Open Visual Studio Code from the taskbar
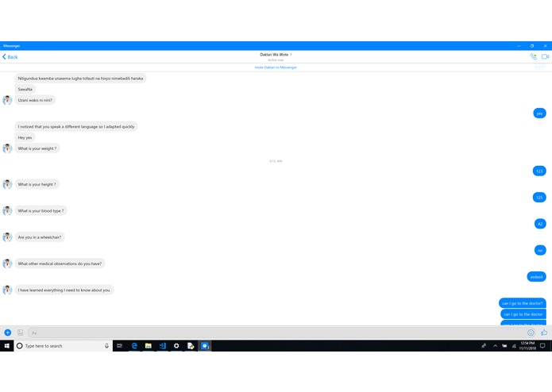552x392 pixels. [162, 346]
